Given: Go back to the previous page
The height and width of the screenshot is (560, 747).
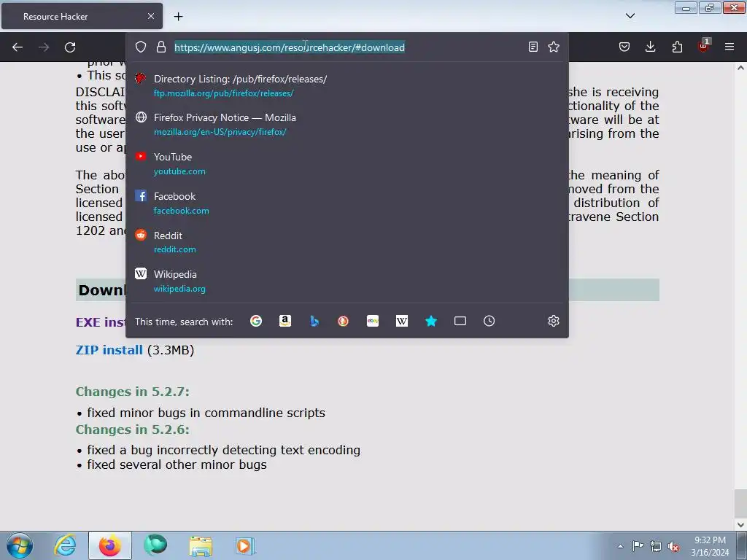Looking at the screenshot, I should (x=18, y=47).
